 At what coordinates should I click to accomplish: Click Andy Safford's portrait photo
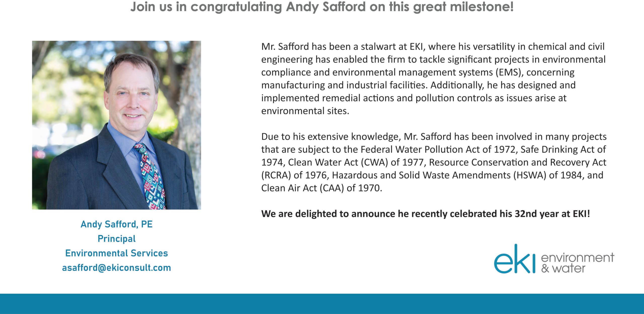click(x=116, y=125)
